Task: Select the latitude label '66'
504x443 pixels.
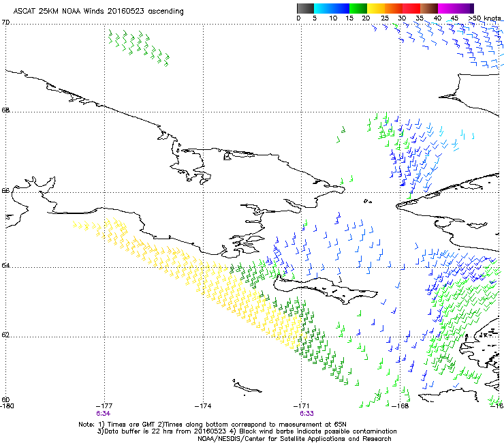Action: 5,190
